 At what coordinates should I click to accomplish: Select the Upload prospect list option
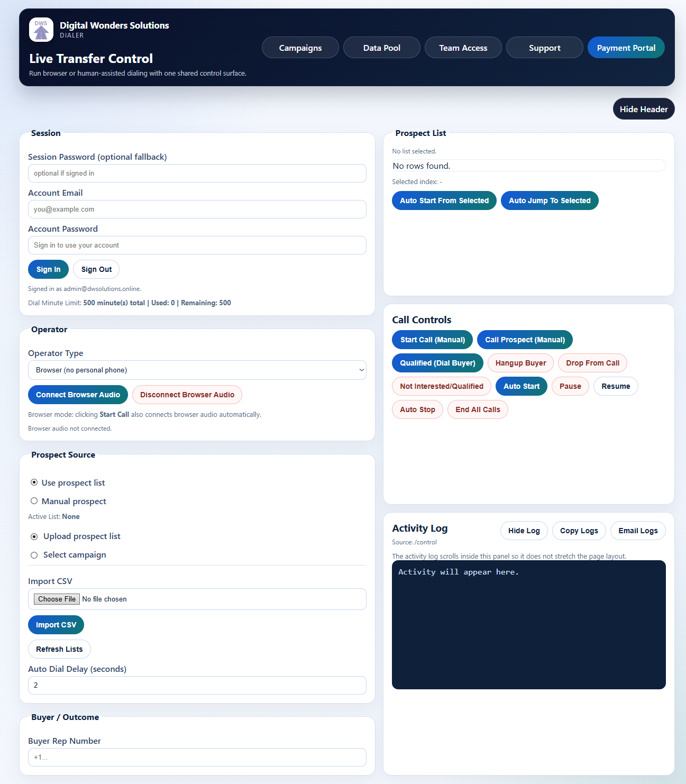point(34,536)
